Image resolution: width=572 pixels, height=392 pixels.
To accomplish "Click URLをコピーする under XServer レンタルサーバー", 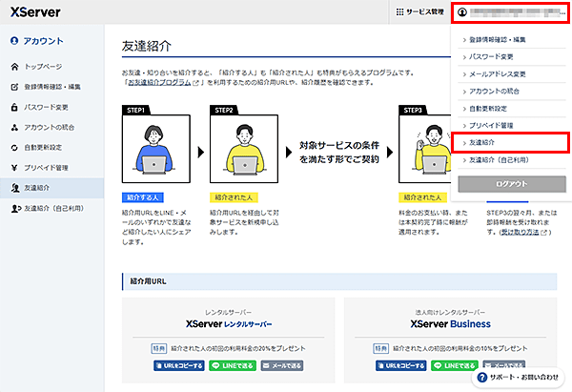I will [179, 365].
